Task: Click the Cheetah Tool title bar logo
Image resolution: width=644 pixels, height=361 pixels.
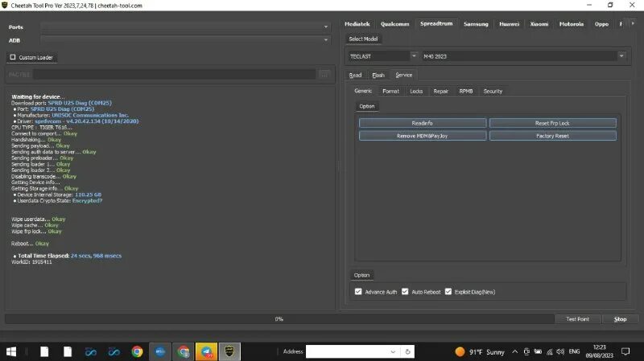Action: (5, 6)
